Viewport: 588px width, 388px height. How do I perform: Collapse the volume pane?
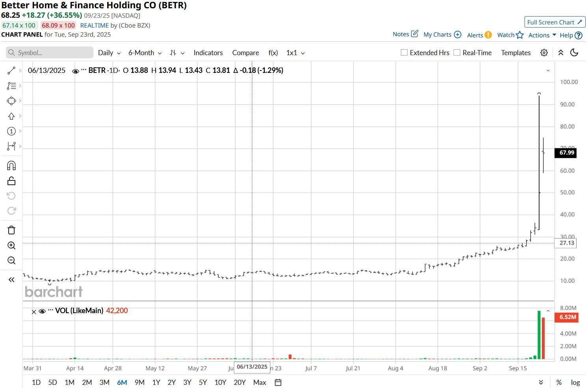(x=548, y=311)
